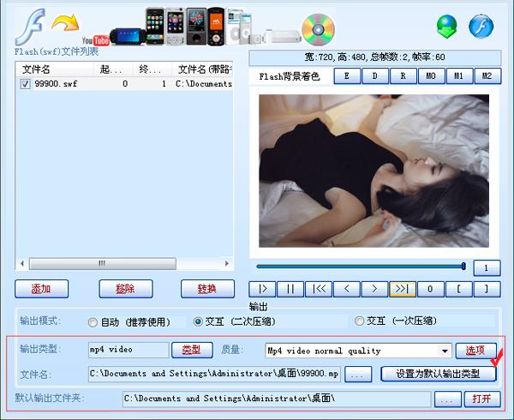The height and width of the screenshot is (420, 514).
Task: Select 交互 (一次压缩) output mode
Action: (360, 321)
